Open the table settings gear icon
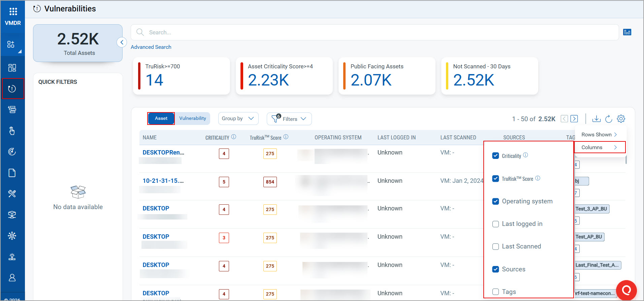This screenshot has height=301, width=644. point(621,119)
